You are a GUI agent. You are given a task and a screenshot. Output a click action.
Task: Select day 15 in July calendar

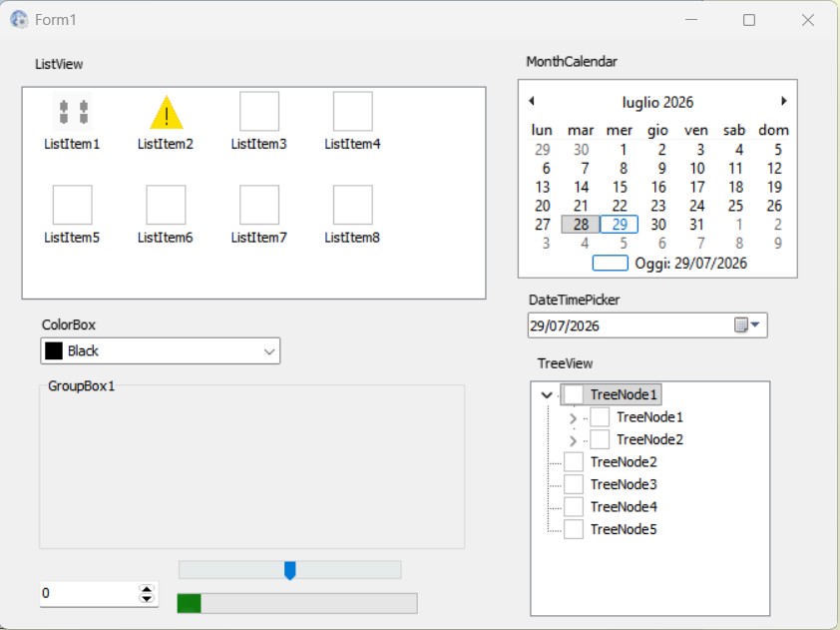click(x=620, y=187)
